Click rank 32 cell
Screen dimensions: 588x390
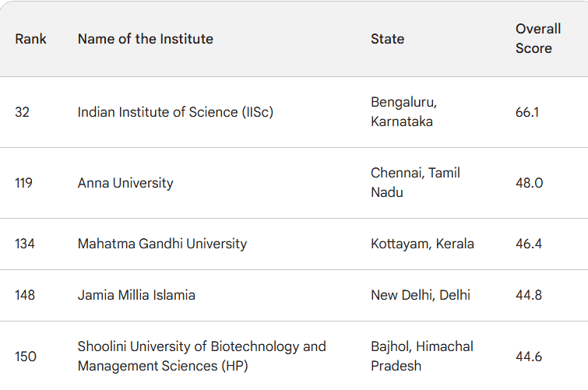point(22,112)
